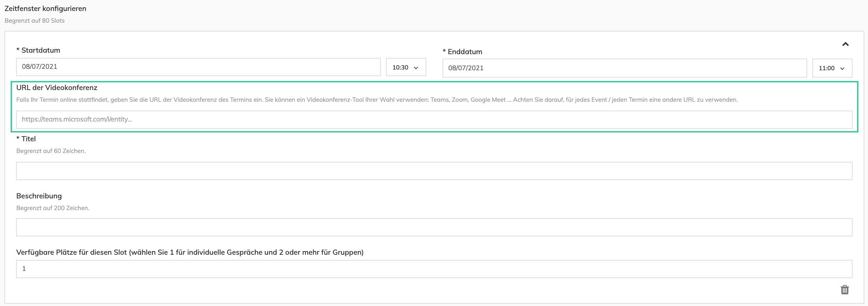The width and height of the screenshot is (868, 306).
Task: Click the "Titel" field label
Action: coord(28,139)
